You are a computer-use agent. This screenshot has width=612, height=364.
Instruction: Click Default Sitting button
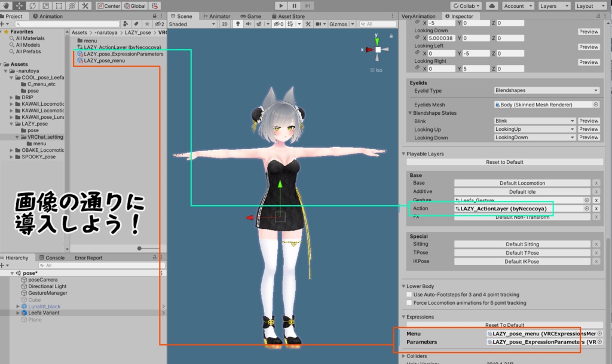522,244
